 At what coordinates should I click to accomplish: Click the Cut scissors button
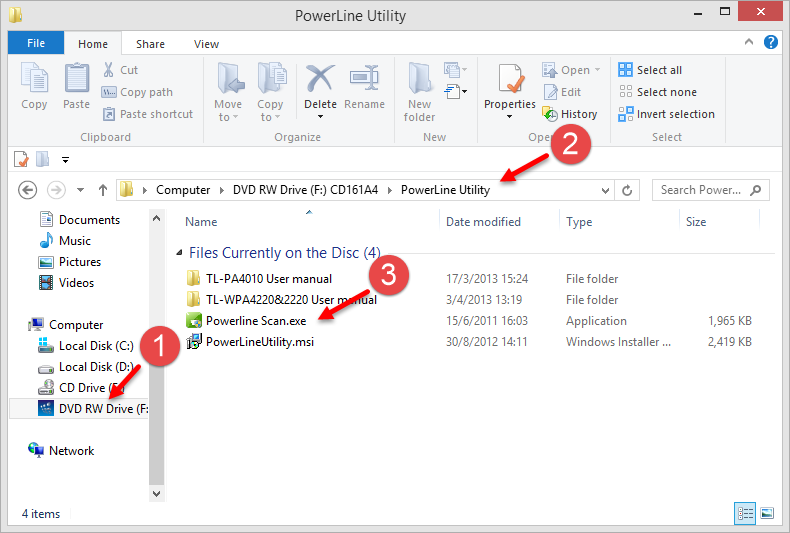(120, 70)
